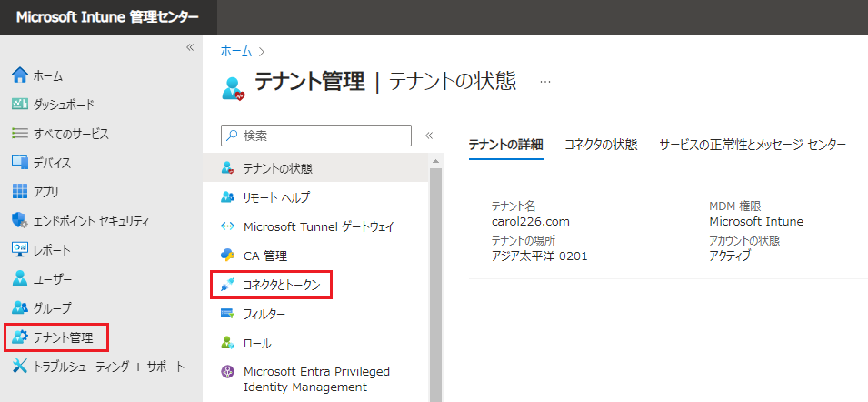
Task: Click into the 検索 input field
Action: [x=316, y=136]
